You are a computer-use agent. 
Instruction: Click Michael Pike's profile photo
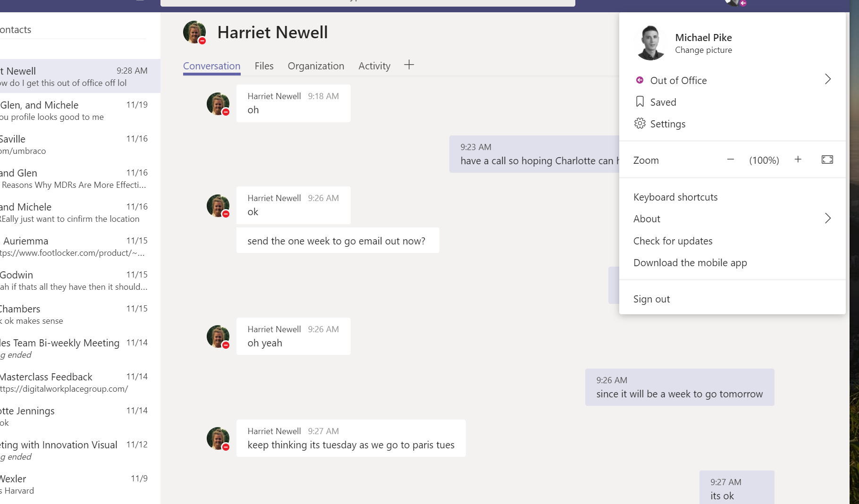click(x=650, y=43)
